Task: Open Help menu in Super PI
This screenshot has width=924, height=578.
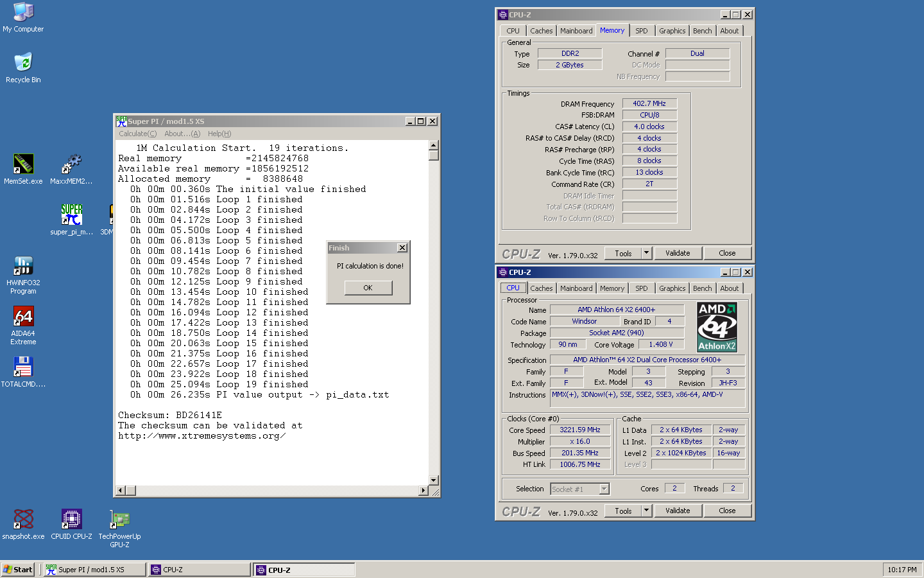Action: click(x=219, y=134)
